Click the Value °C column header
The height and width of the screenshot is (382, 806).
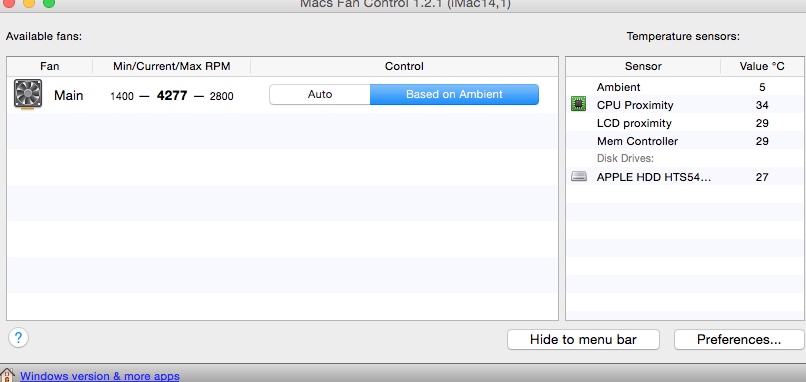point(762,66)
